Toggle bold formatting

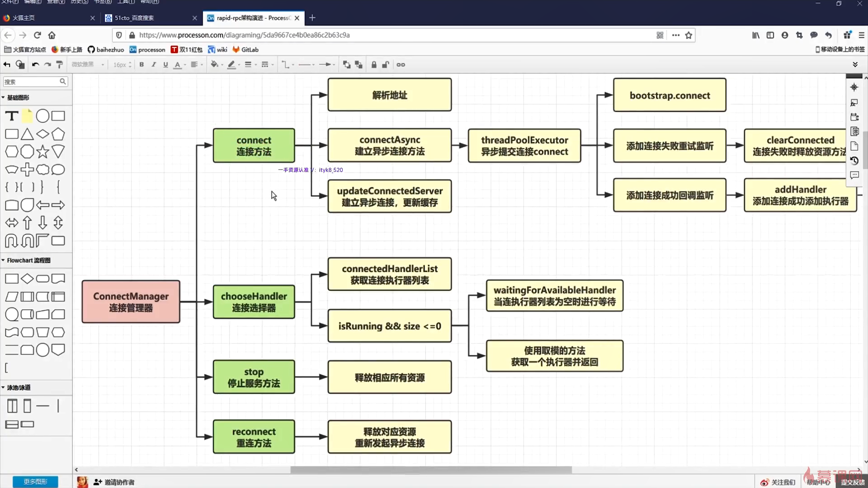(142, 65)
